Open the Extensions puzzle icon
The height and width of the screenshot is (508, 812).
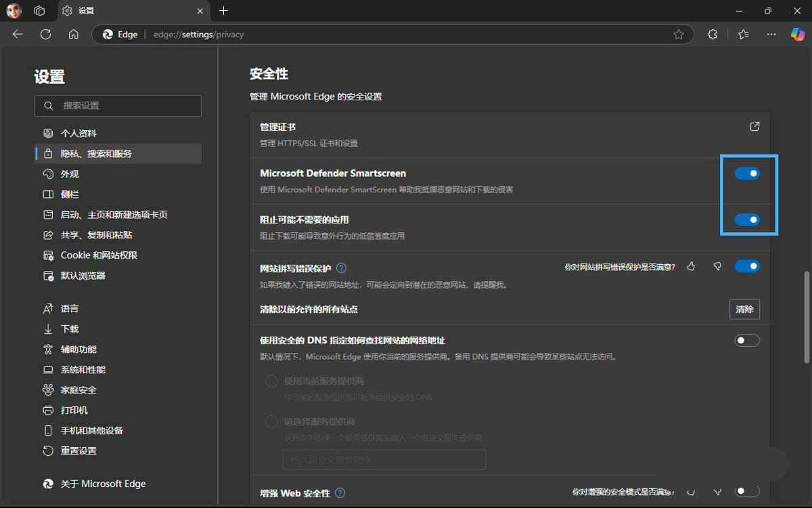[713, 35]
